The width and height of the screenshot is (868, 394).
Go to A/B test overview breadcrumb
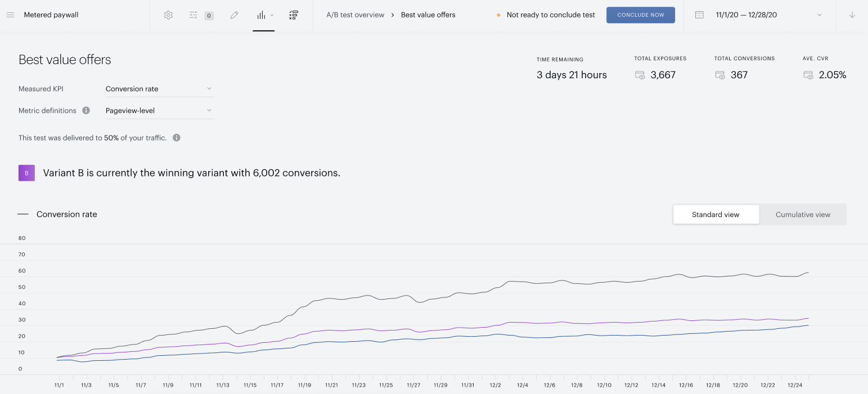(x=356, y=15)
